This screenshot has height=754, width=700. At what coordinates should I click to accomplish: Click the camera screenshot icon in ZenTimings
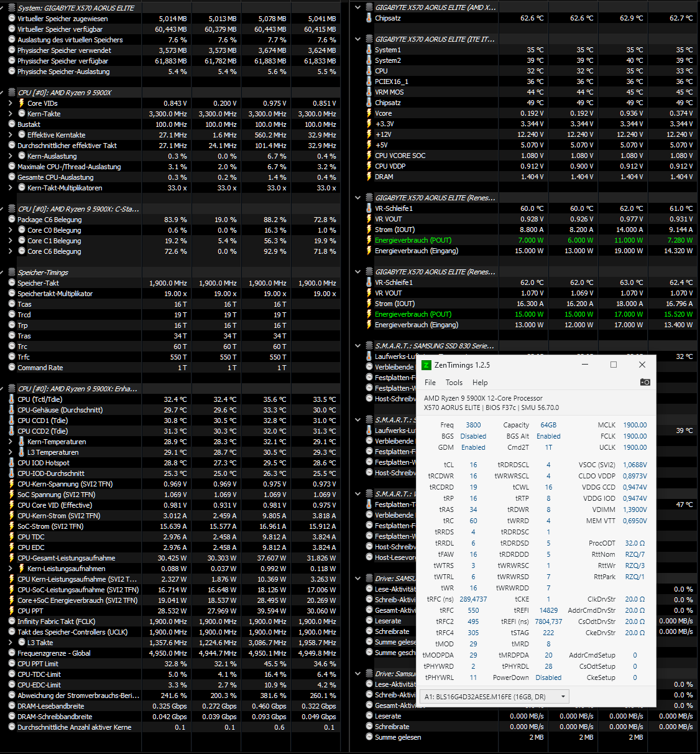pos(646,383)
